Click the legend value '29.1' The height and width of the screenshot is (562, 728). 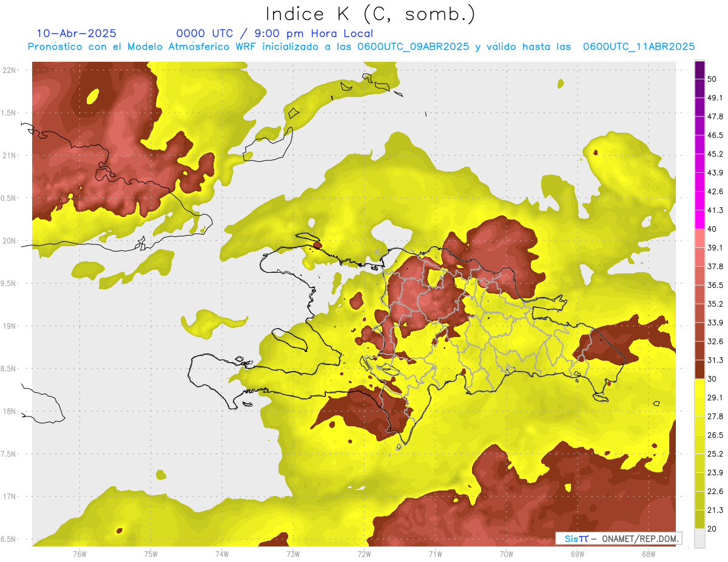tap(715, 397)
